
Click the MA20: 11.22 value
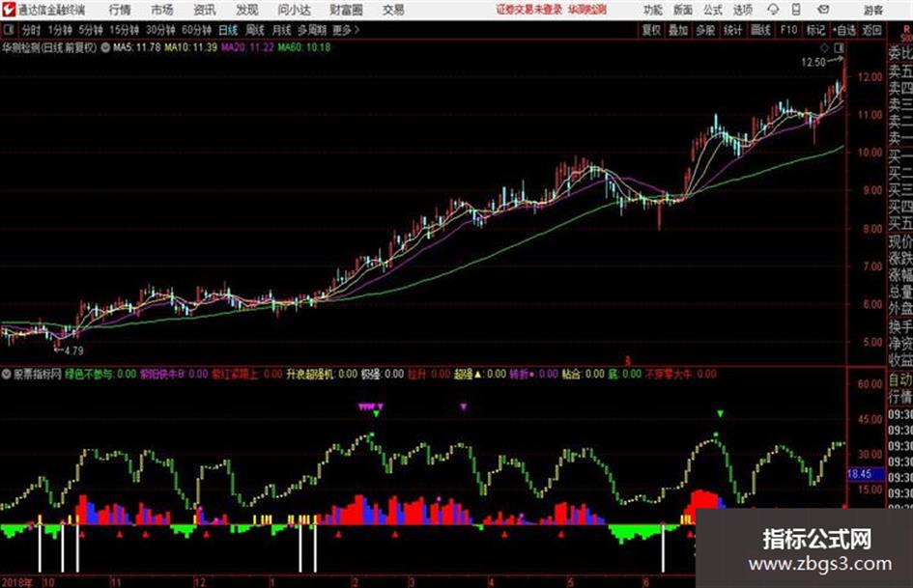[247, 47]
